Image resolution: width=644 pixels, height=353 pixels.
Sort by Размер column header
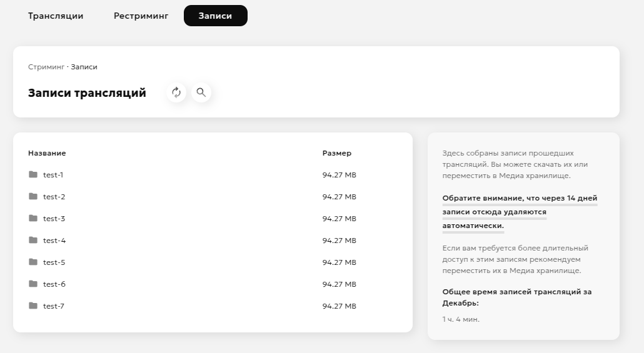[337, 153]
